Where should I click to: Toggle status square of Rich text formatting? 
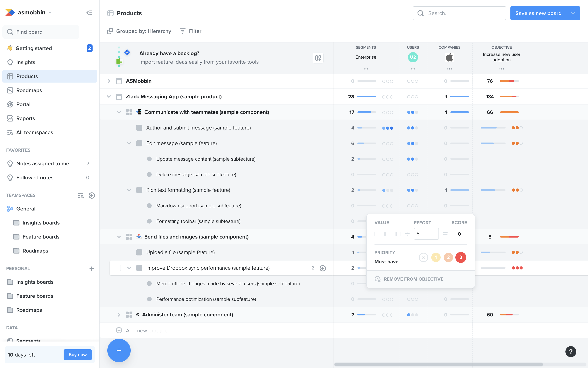click(x=139, y=190)
